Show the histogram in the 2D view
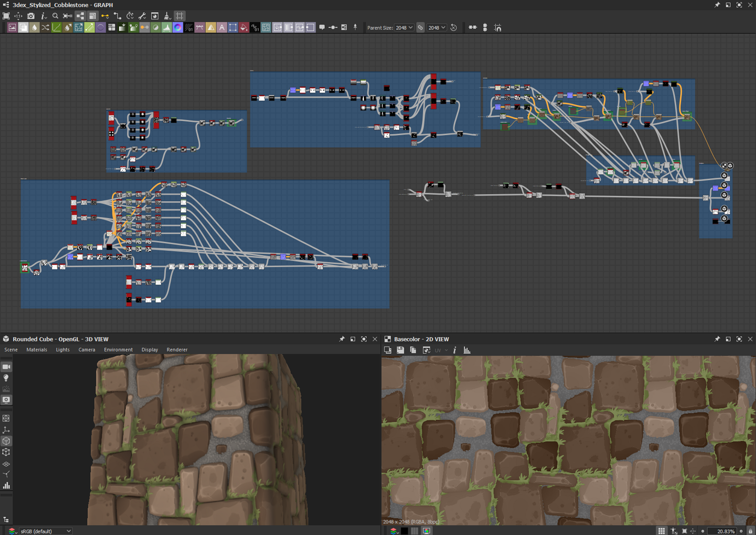The height and width of the screenshot is (535, 756). (467, 351)
